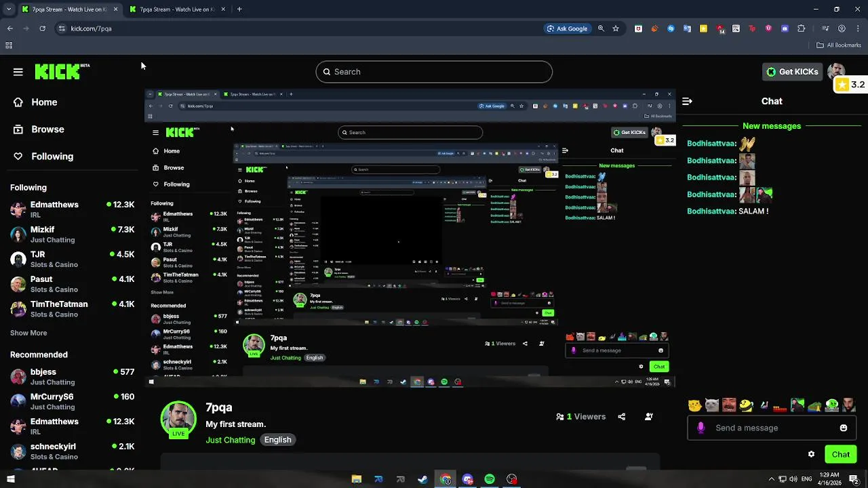Open the hamburger sidebar menu
868x488 pixels.
coord(18,72)
